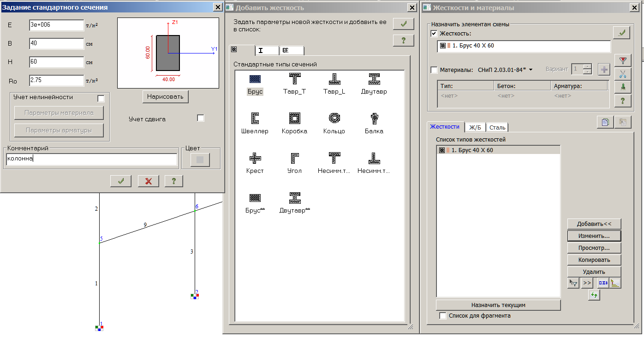Click the Ro density input field

pyautogui.click(x=56, y=81)
